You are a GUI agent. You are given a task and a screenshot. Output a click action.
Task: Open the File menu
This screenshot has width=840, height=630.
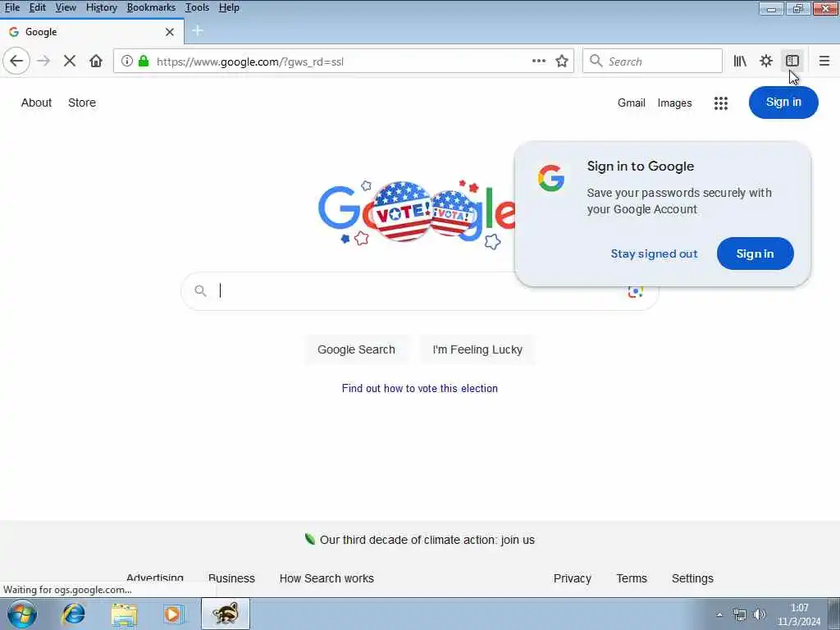pyautogui.click(x=11, y=7)
